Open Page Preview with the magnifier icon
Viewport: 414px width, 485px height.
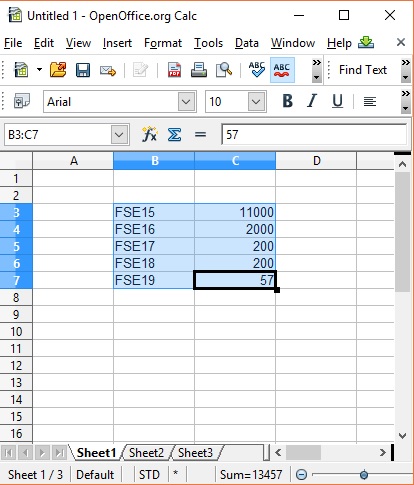pos(224,70)
